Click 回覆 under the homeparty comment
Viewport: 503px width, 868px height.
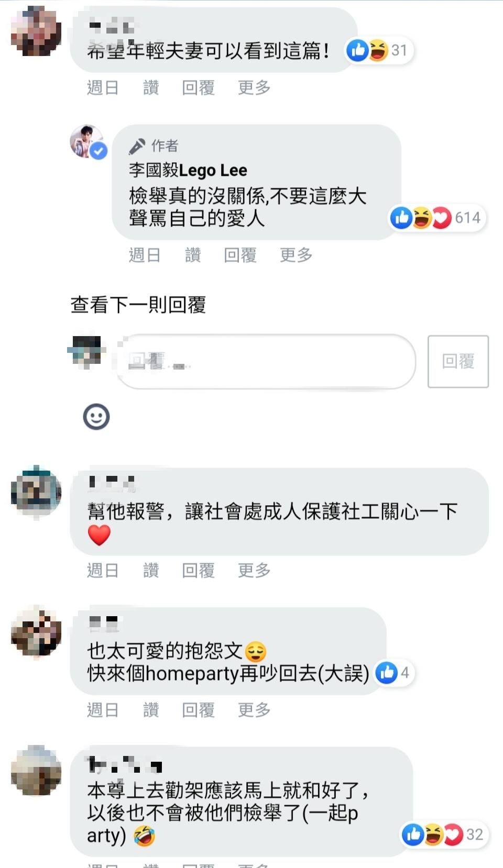[x=199, y=710]
